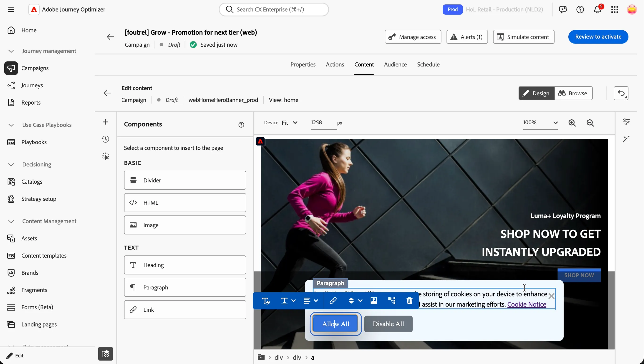644x364 pixels.
Task: Switch to the Schedule tab
Action: pyautogui.click(x=428, y=65)
